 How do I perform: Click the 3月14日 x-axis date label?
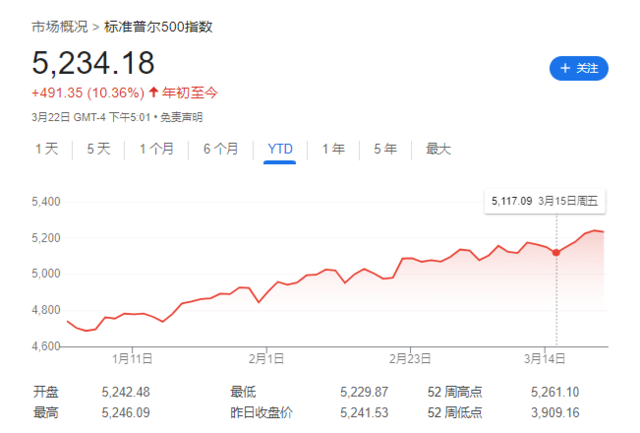(x=544, y=359)
